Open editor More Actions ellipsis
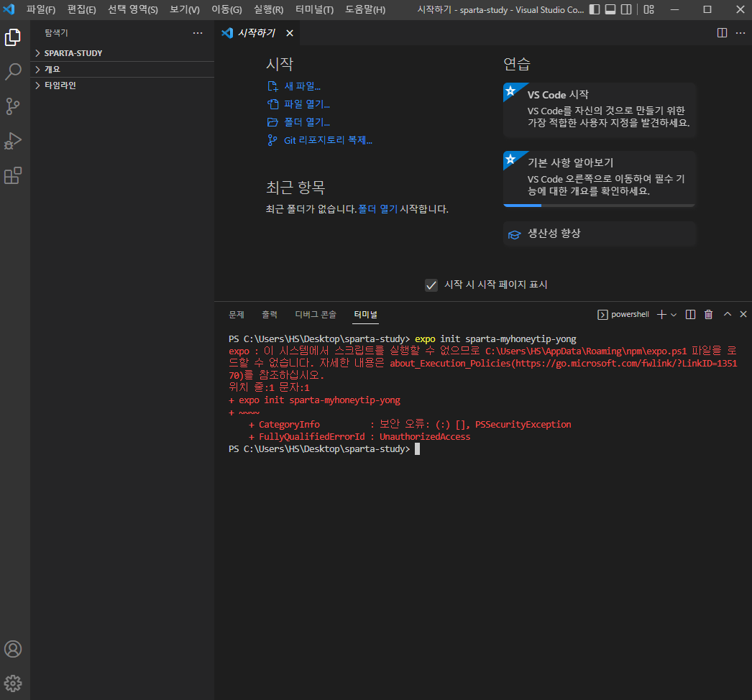 (740, 32)
